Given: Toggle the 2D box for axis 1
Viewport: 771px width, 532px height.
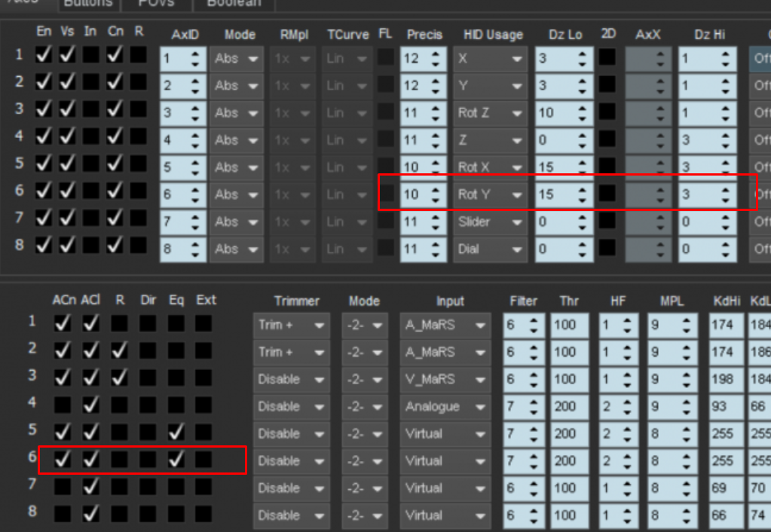Looking at the screenshot, I should (607, 57).
